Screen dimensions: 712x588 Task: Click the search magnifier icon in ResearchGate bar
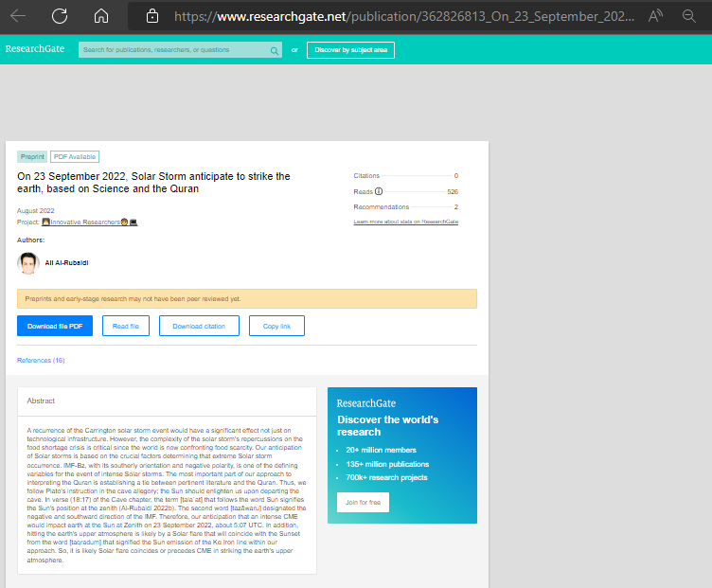[x=275, y=50]
